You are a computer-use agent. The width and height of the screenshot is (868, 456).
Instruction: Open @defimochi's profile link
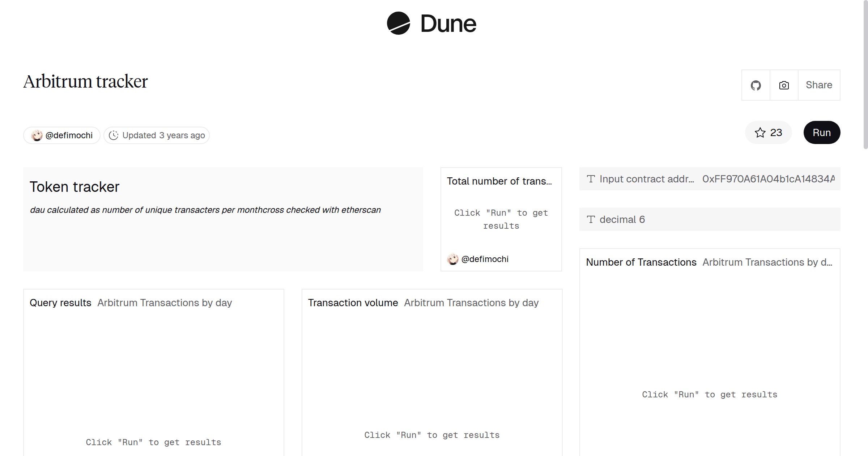pyautogui.click(x=485, y=259)
